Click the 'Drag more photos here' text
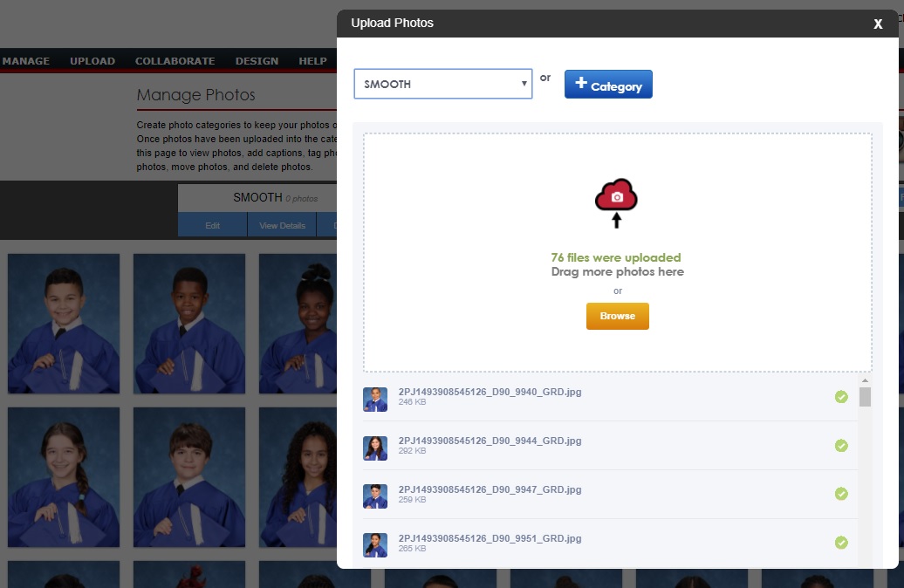This screenshot has width=904, height=588. pyautogui.click(x=618, y=272)
